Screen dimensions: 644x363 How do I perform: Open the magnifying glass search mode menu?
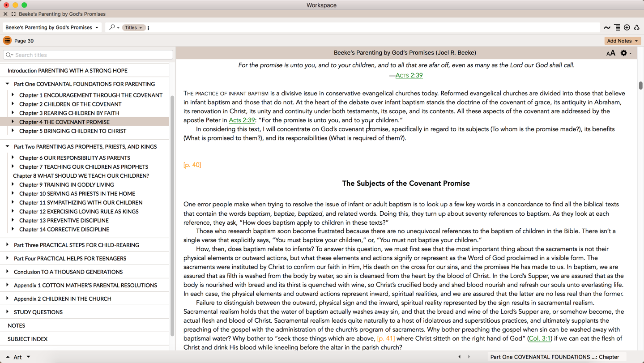click(114, 27)
